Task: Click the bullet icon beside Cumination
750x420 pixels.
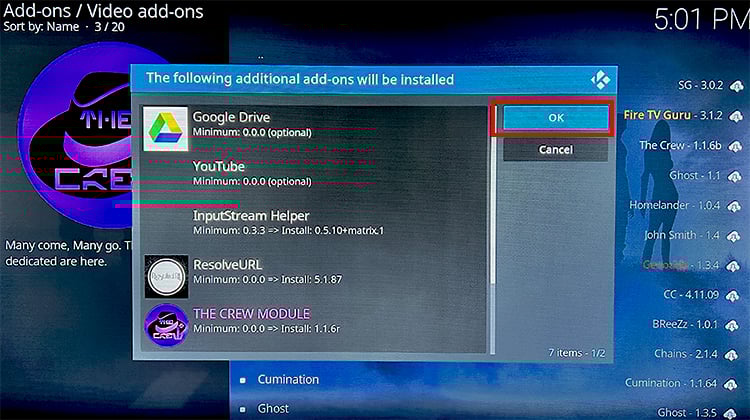Action: point(243,380)
